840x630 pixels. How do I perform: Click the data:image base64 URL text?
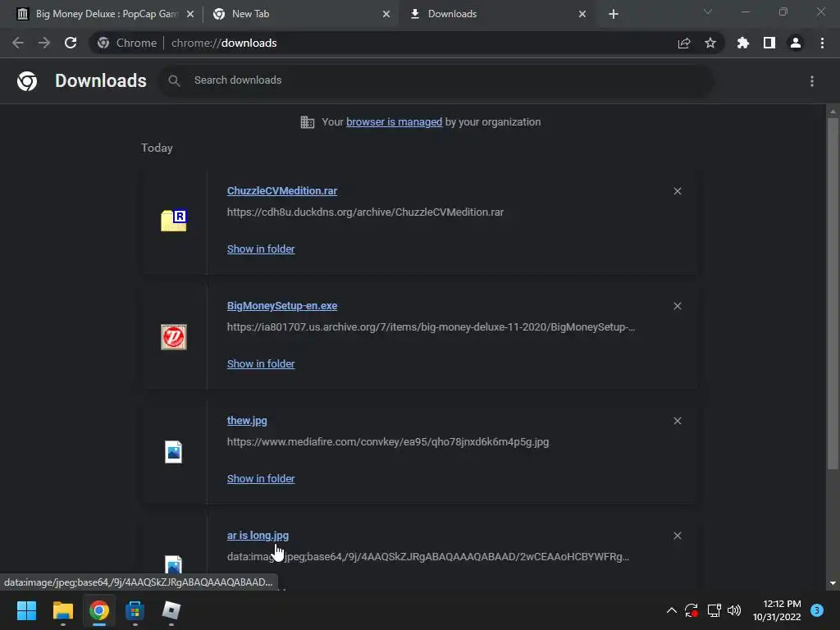point(428,557)
